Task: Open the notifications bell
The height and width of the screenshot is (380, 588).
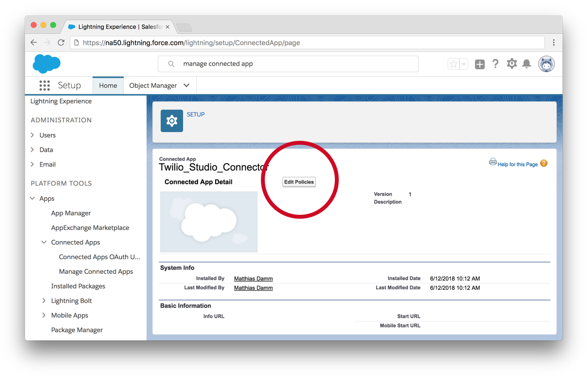Action: tap(527, 64)
